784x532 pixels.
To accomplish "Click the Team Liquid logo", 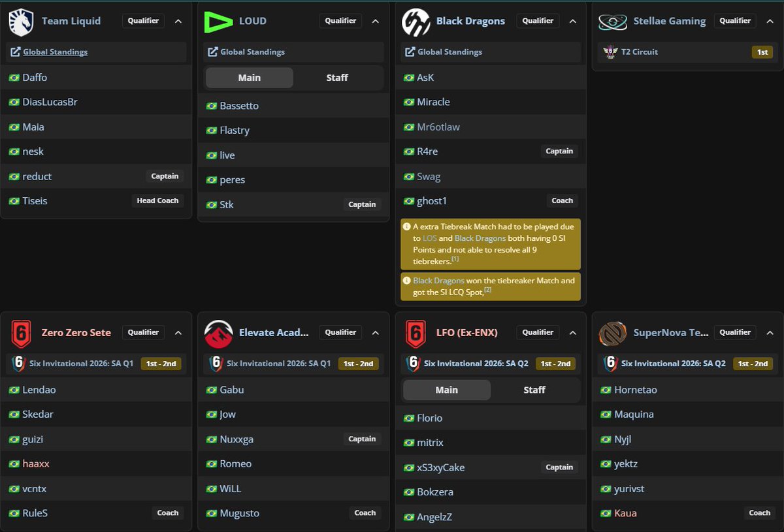I will tap(21, 21).
